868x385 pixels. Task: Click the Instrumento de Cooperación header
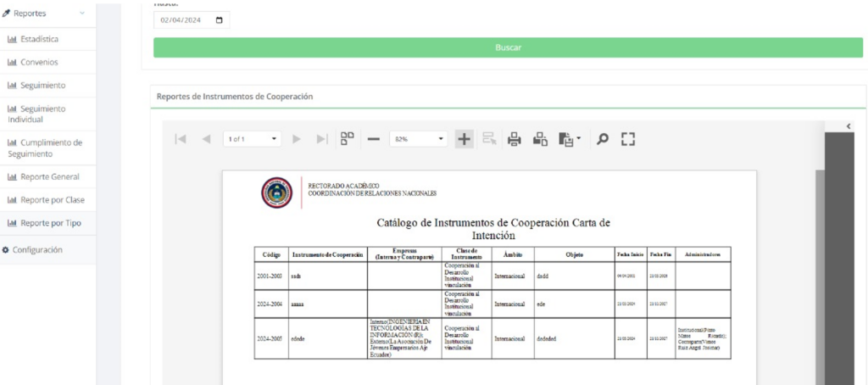(328, 254)
